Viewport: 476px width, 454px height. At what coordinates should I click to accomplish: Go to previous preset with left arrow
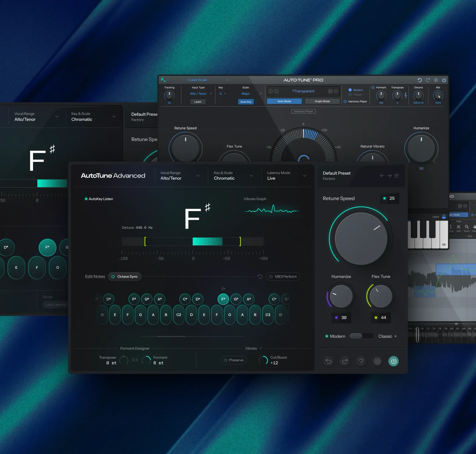pos(382,176)
